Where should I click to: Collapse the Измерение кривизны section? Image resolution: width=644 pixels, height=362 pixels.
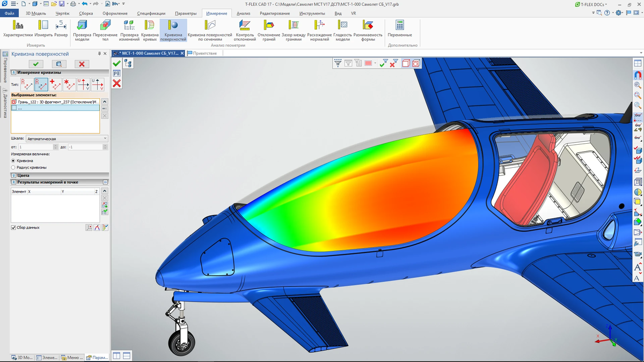13,72
